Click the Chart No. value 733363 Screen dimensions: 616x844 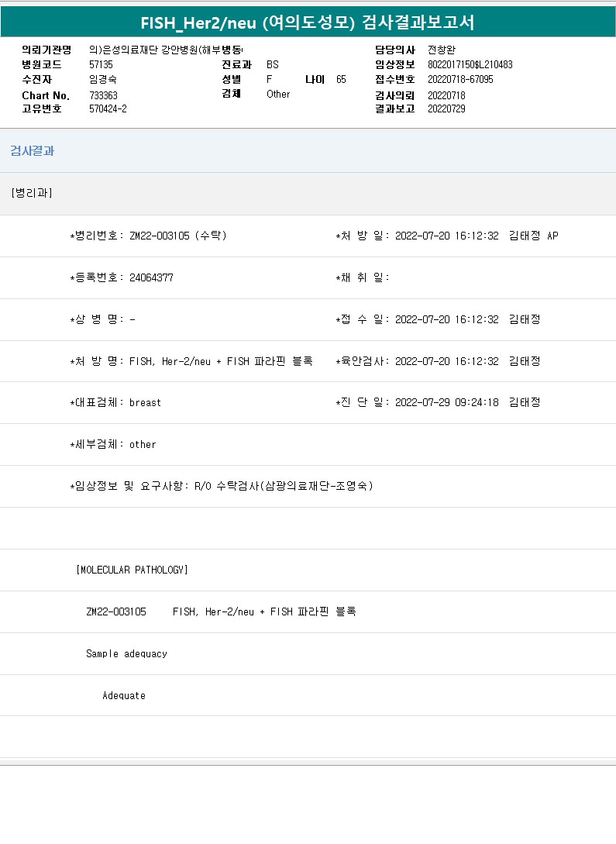pyautogui.click(x=103, y=95)
